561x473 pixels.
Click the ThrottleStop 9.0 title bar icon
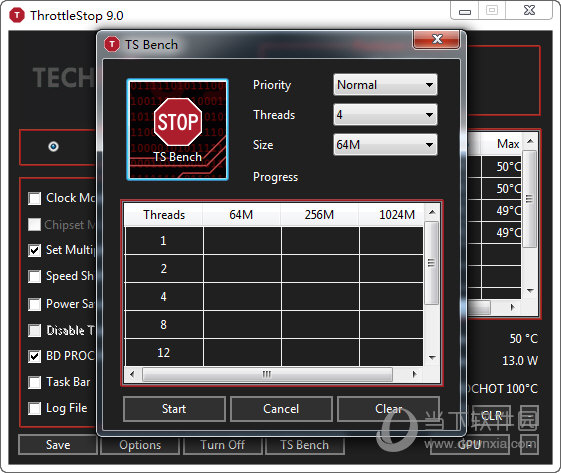point(17,15)
